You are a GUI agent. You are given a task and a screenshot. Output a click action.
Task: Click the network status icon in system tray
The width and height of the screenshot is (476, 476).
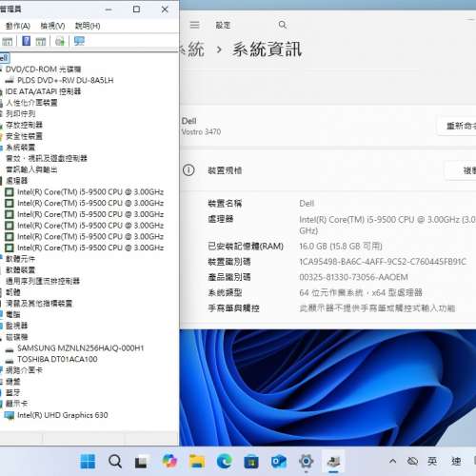pos(412,461)
